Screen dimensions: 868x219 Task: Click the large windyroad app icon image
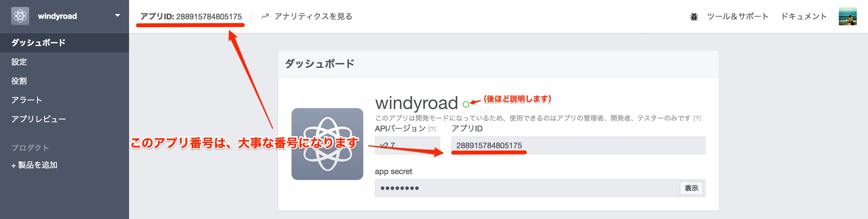click(x=327, y=144)
